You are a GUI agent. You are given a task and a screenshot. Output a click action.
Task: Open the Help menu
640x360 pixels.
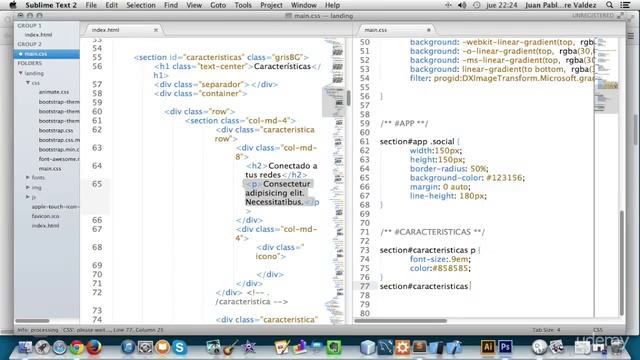(332, 5)
